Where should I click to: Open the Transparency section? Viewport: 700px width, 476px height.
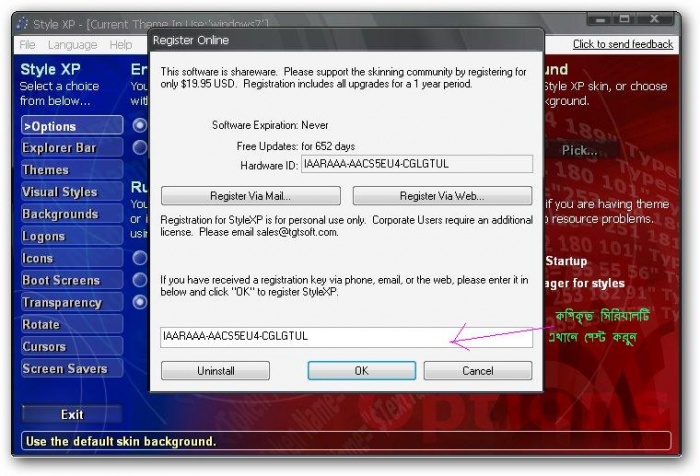(71, 302)
